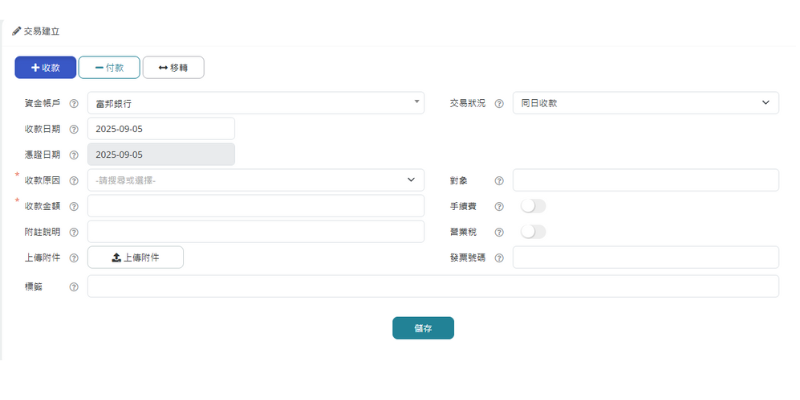Click help icon beside 交易狀況

(x=499, y=103)
